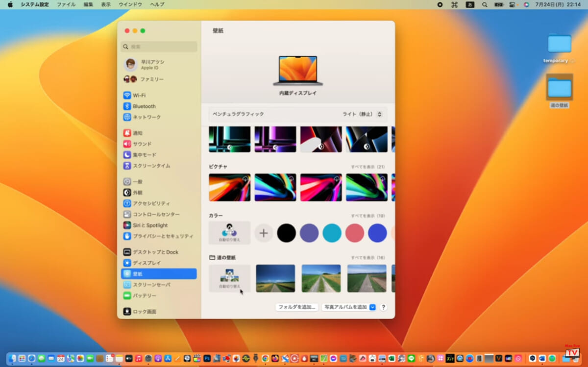Open システム設定 menu
588x367 pixels.
pyautogui.click(x=34, y=4)
